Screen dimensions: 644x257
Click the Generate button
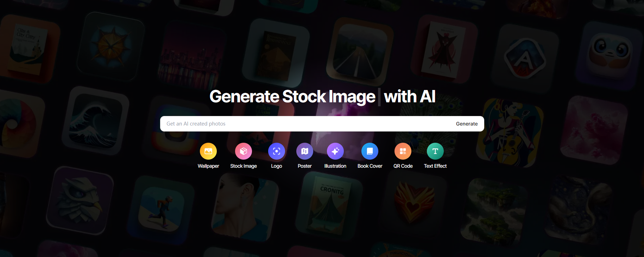(x=467, y=124)
